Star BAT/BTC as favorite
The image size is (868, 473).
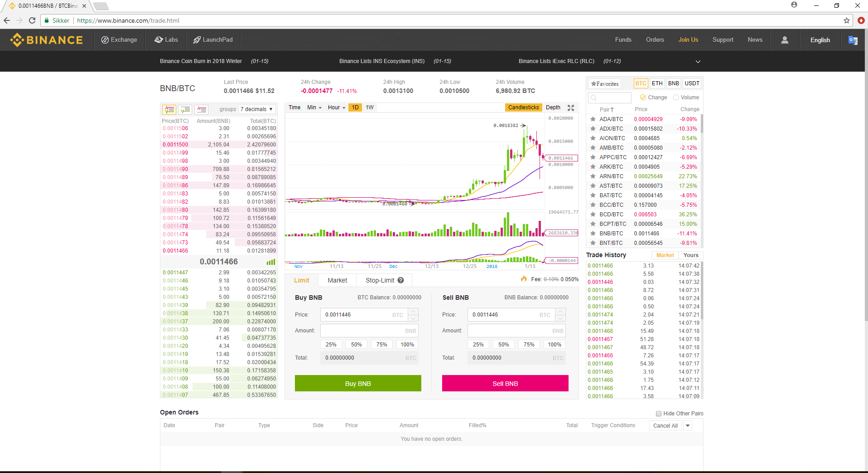pos(593,195)
